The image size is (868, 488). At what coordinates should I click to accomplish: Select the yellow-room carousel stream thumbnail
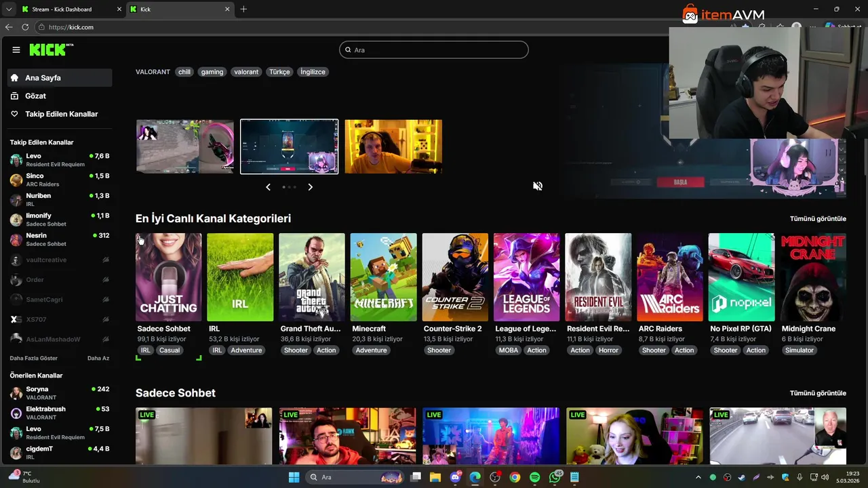[393, 146]
